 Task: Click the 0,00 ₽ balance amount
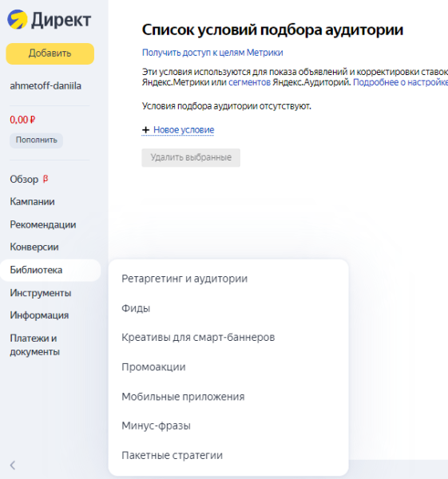coord(22,120)
